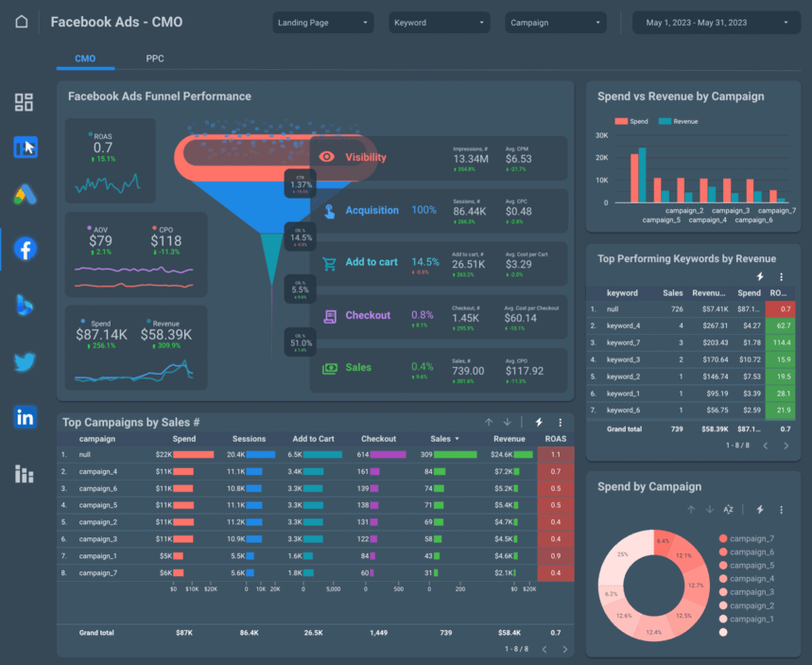Sort Top Campaigns table ascending arrow
Image resolution: width=812 pixels, height=665 pixels.
489,422
